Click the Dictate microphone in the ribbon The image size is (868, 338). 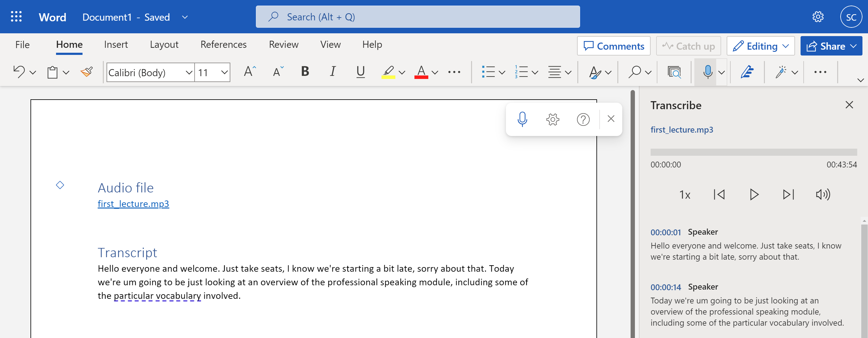[x=708, y=72]
